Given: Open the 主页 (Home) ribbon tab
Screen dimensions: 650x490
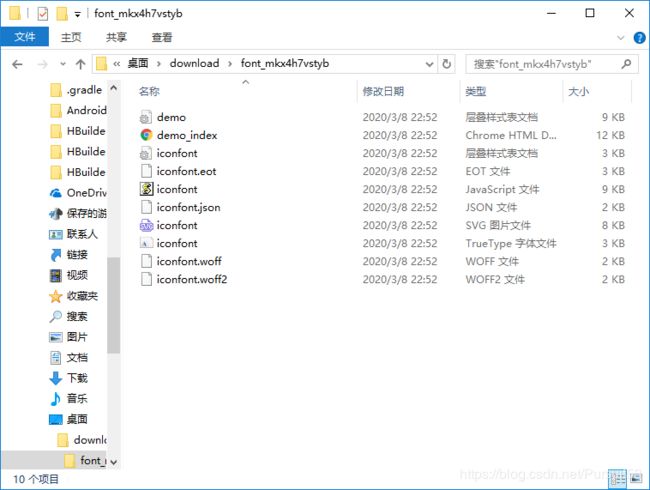Looking at the screenshot, I should [71, 38].
